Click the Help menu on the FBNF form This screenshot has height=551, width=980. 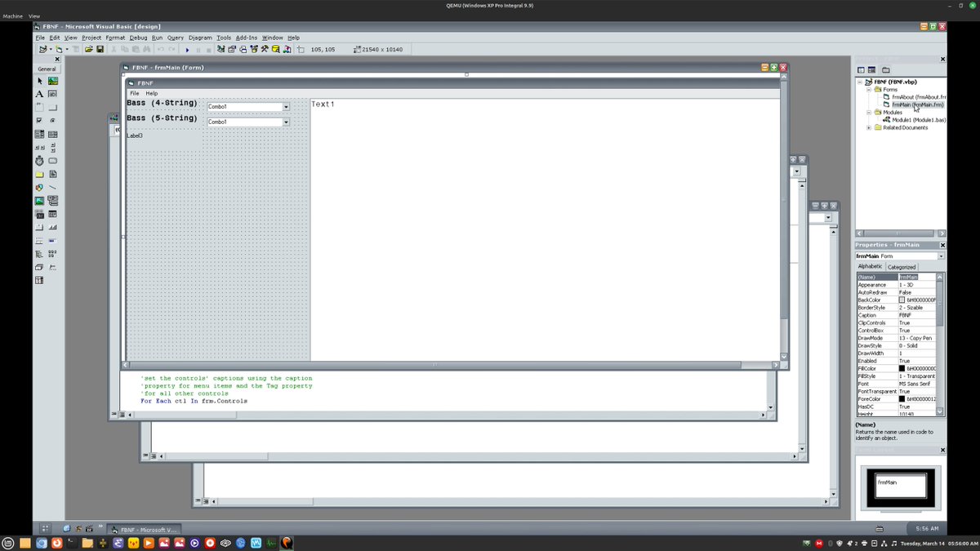(x=152, y=93)
